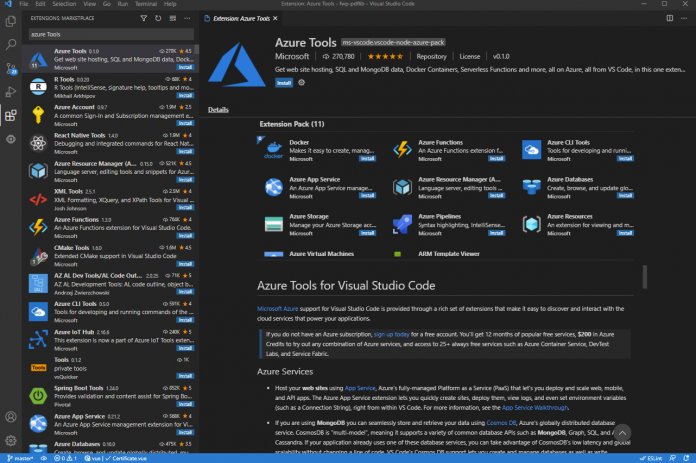Click the large Azure Tools logo
This screenshot has width=696, height=463.
[237, 64]
